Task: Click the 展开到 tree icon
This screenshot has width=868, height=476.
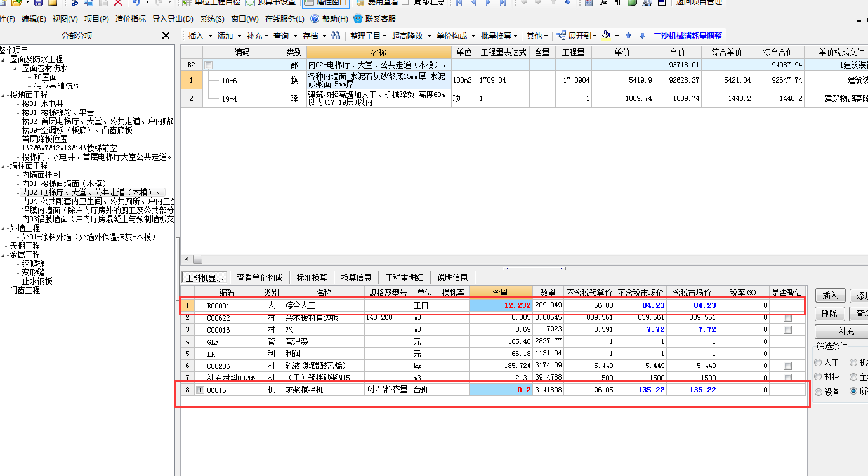Action: [x=561, y=36]
